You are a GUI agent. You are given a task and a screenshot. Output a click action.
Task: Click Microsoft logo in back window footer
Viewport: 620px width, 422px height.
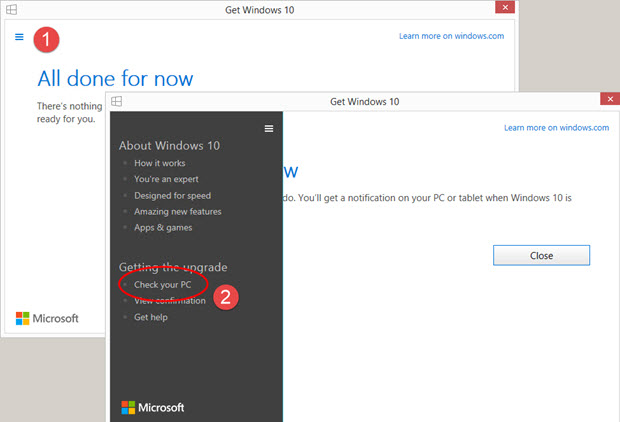coord(47,318)
